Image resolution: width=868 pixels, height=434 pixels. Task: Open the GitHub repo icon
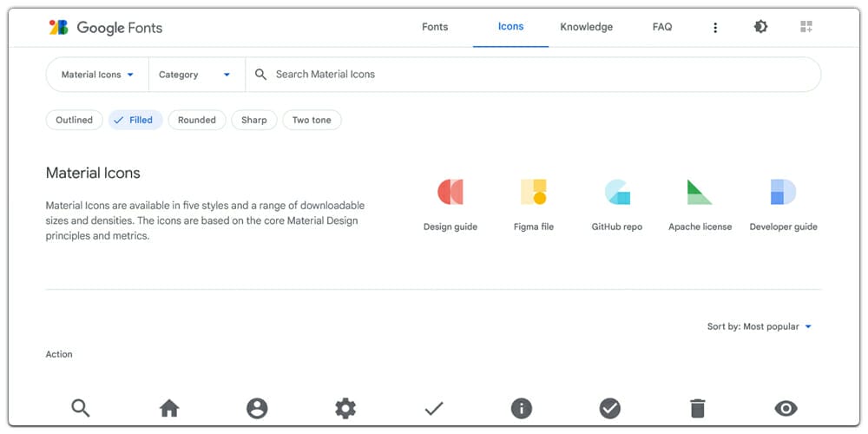coord(617,192)
